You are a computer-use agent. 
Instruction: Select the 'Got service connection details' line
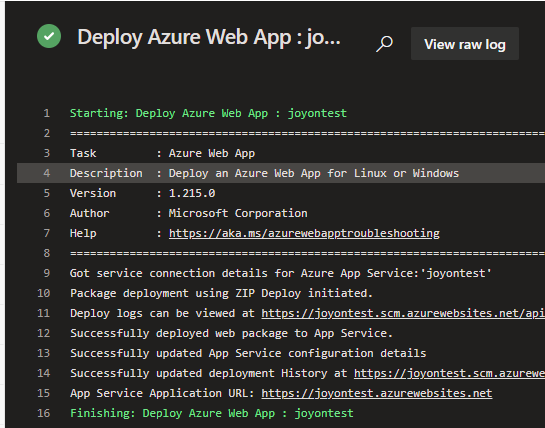[281, 273]
